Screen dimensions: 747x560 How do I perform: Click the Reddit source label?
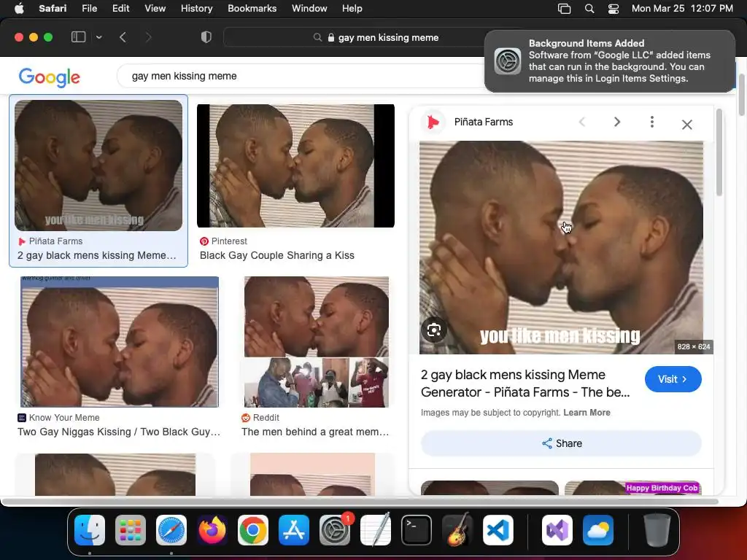260,418
